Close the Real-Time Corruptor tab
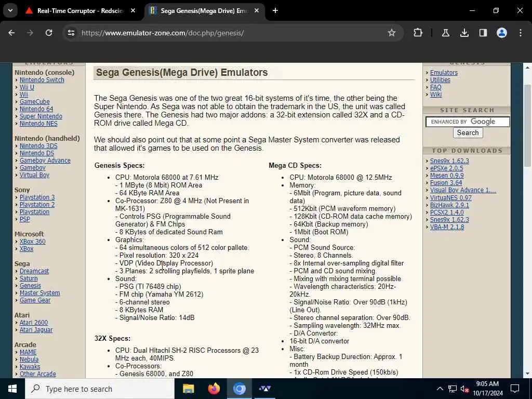Image resolution: width=532 pixels, height=399 pixels. (133, 10)
